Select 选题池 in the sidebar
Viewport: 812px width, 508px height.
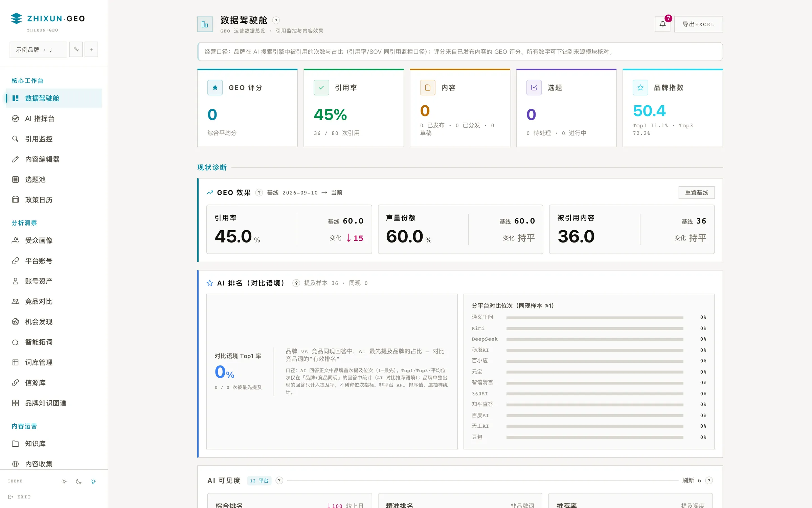[x=54, y=179]
